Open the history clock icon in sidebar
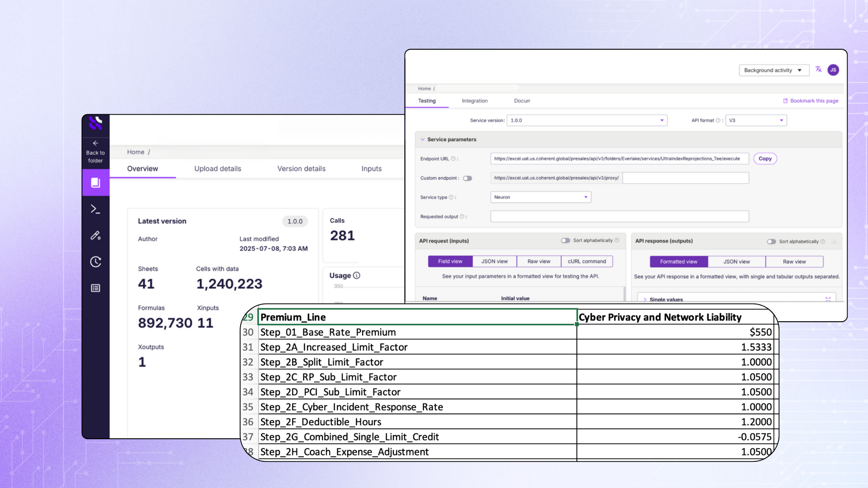868x488 pixels. (x=95, y=262)
